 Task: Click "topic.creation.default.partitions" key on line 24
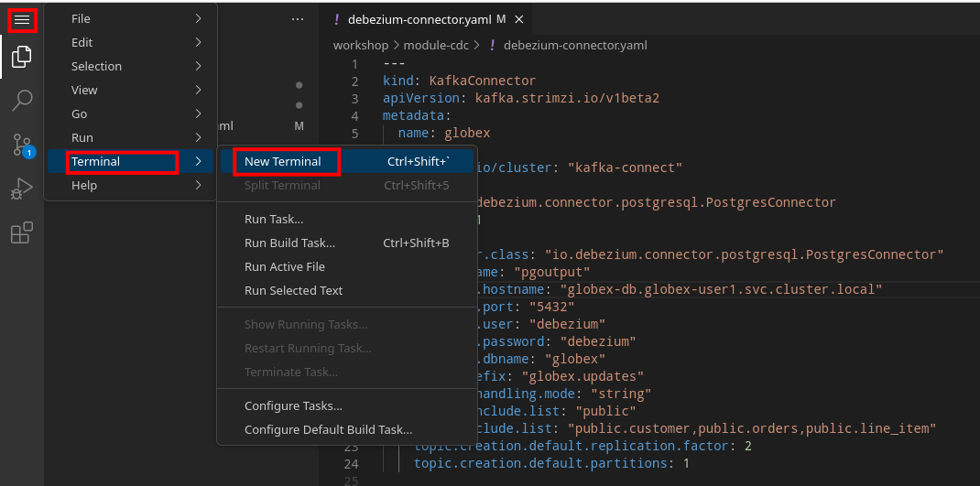click(541, 463)
